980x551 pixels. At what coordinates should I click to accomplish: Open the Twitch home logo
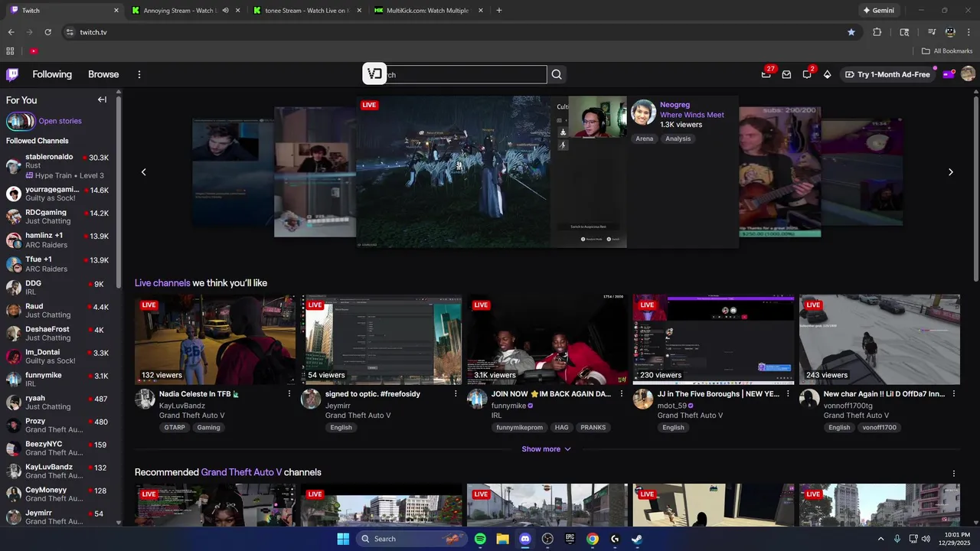12,74
